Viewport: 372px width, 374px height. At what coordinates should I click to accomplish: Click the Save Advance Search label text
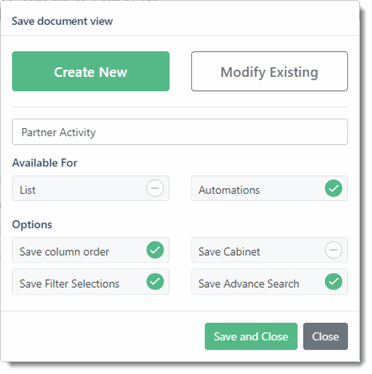[x=249, y=284]
